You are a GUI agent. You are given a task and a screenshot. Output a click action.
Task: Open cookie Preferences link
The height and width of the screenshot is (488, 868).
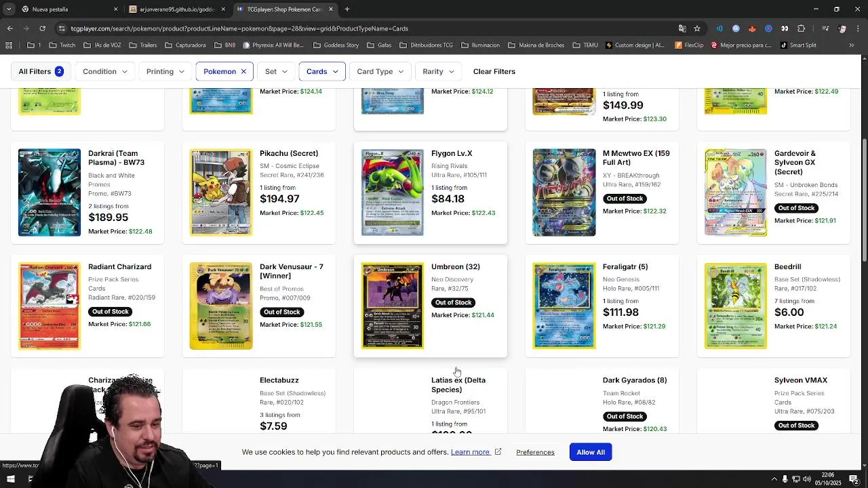(x=535, y=452)
